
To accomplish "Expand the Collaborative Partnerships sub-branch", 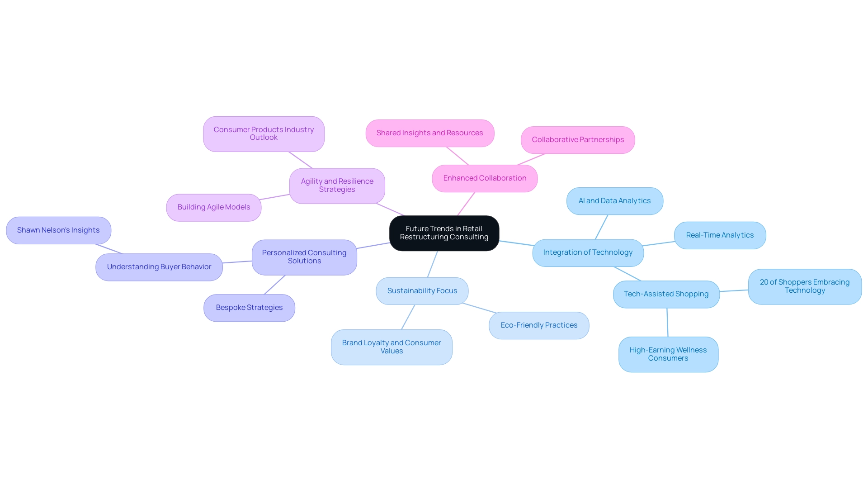I will [x=577, y=139].
